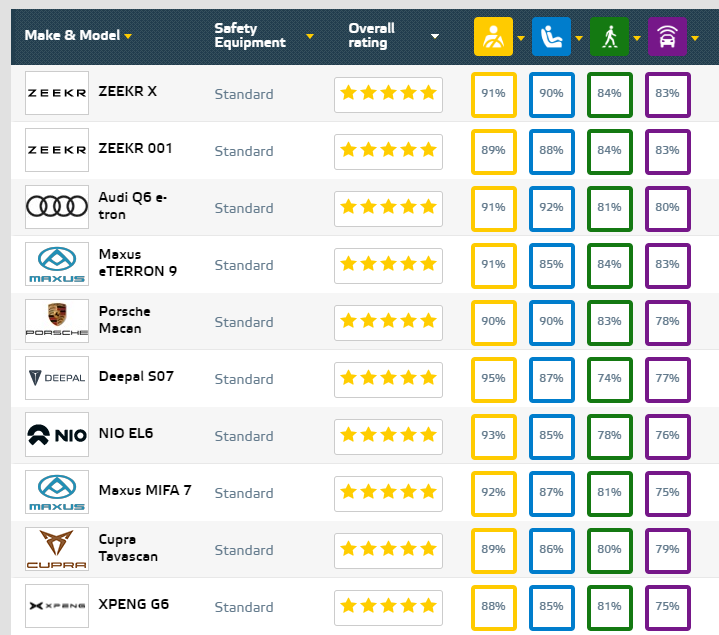
Task: Click Audi Q6 e-tron's 92% child score
Action: click(551, 208)
